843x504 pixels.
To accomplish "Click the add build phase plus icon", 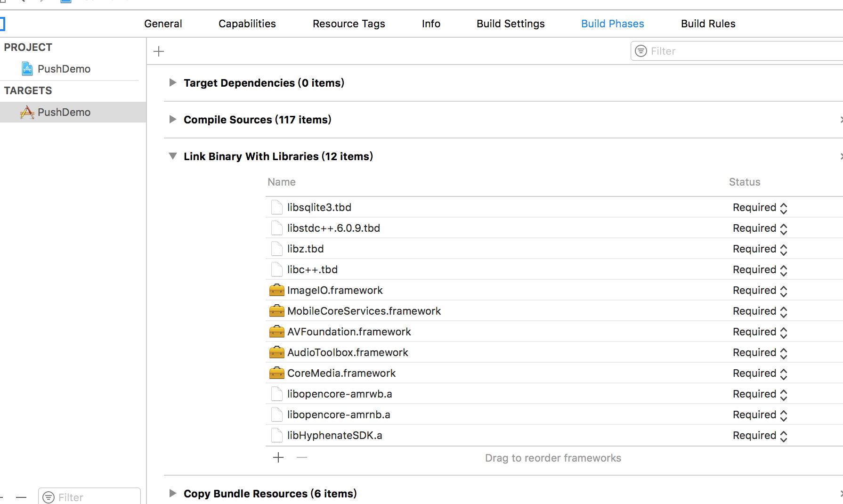I will [x=159, y=51].
